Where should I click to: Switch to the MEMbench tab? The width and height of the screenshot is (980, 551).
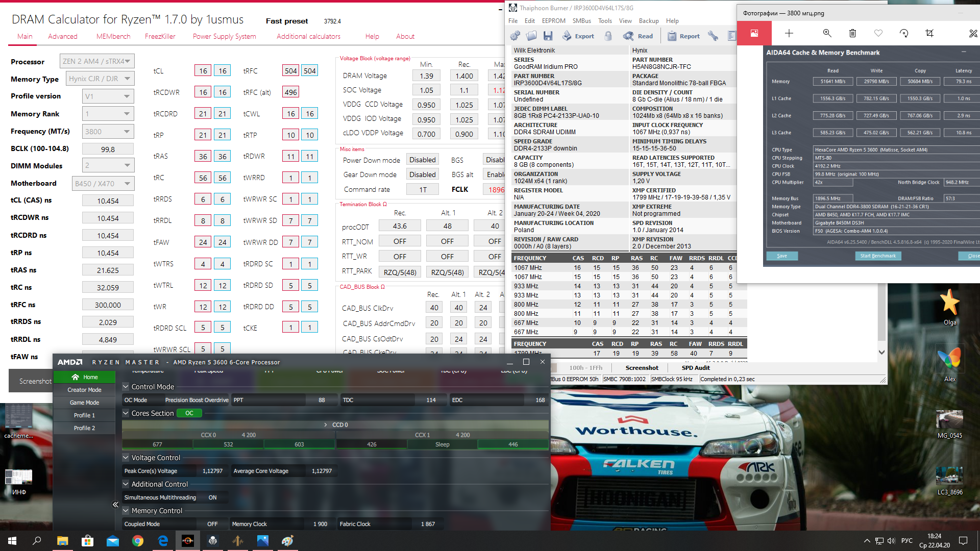point(113,36)
